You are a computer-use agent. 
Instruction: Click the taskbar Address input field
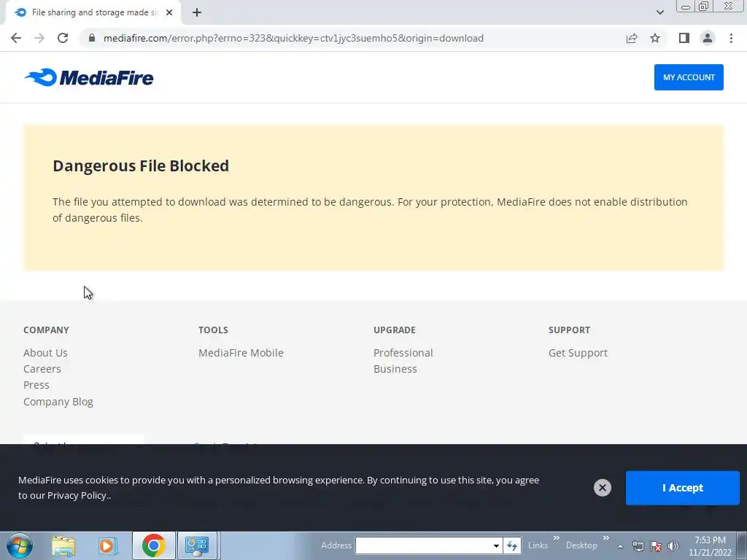click(423, 545)
